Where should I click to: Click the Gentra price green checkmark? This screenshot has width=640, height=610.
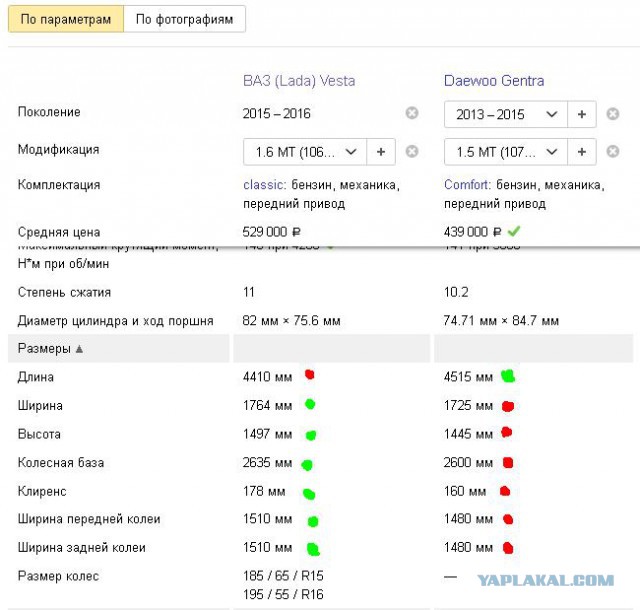513,232
